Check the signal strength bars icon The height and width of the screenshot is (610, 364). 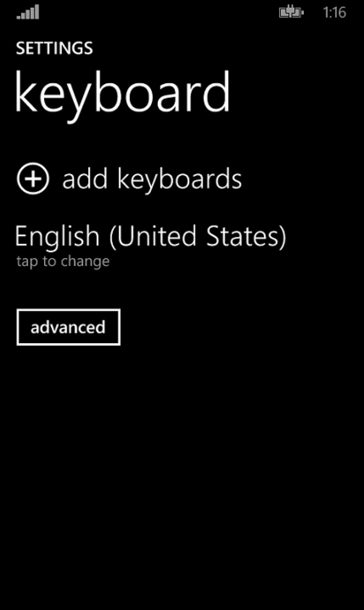[x=28, y=12]
